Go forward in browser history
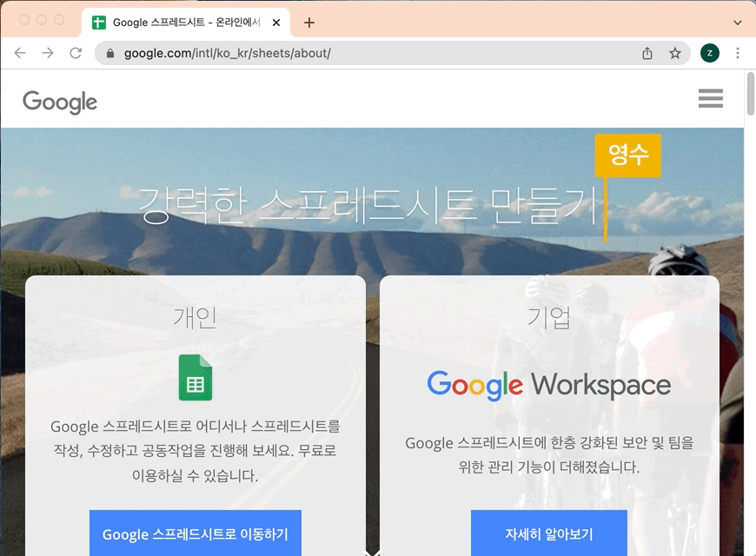Screen dimensions: 756x556 pyautogui.click(x=48, y=53)
